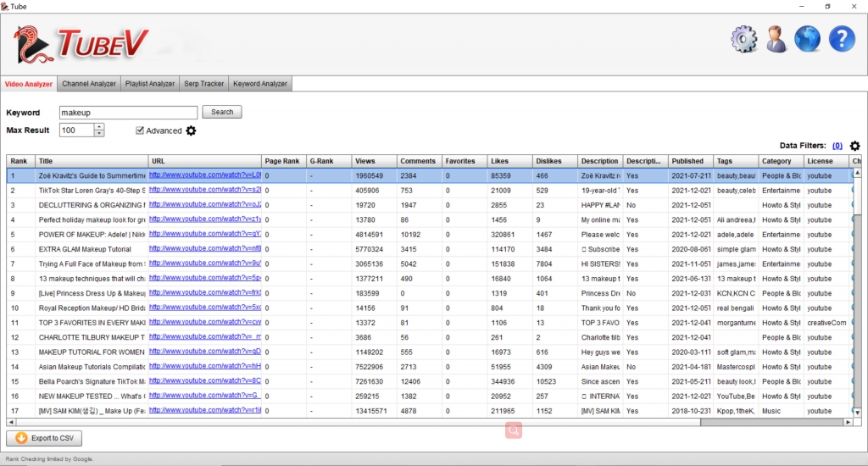Go to the Keyword Analyzer tab

260,84
